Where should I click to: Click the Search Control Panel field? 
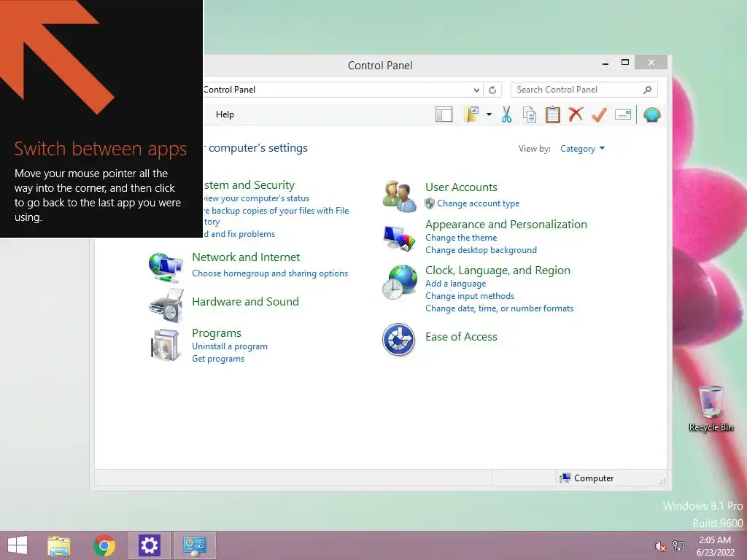pyautogui.click(x=584, y=90)
